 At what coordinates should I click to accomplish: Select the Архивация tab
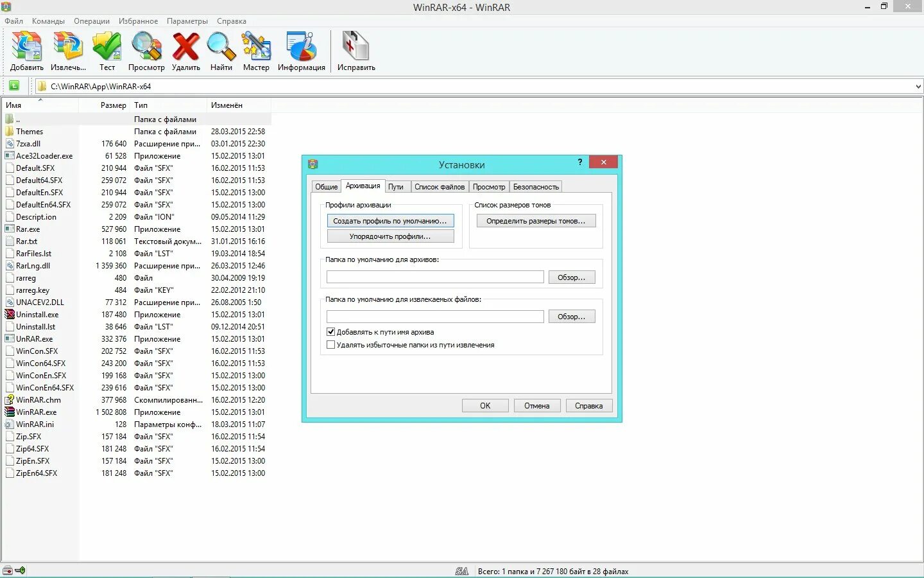tap(363, 186)
